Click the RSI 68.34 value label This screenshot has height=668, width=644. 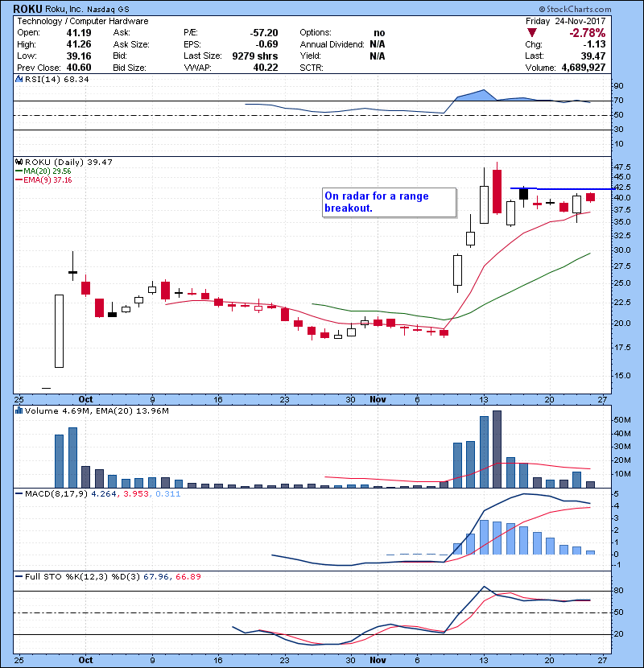(x=75, y=79)
